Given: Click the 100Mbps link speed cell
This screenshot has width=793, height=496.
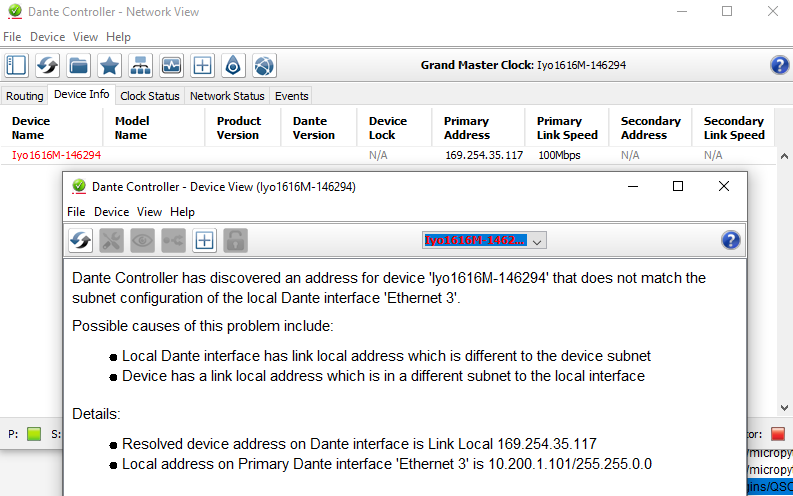Looking at the screenshot, I should pos(559,155).
